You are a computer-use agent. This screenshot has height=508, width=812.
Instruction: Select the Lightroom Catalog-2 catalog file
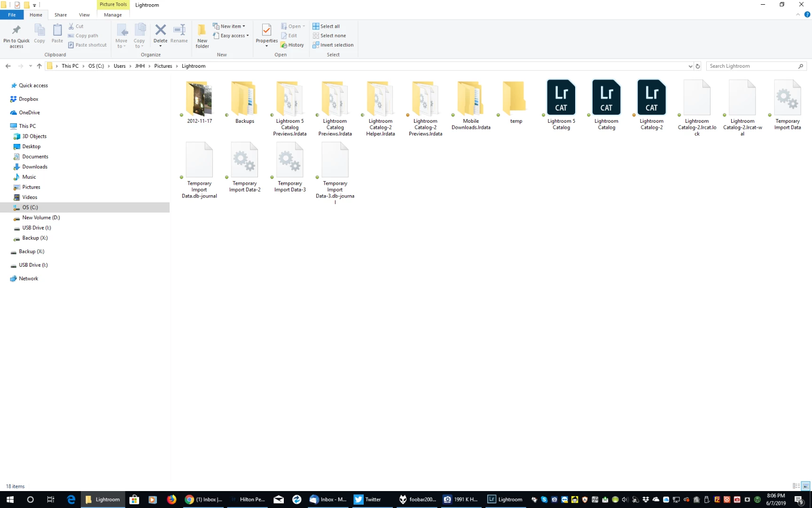click(x=651, y=105)
